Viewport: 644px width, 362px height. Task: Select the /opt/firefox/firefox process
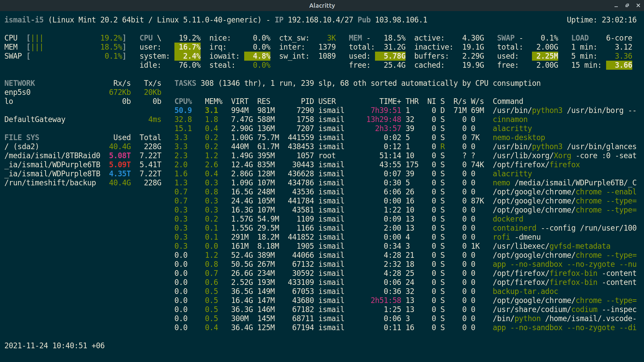(537, 165)
